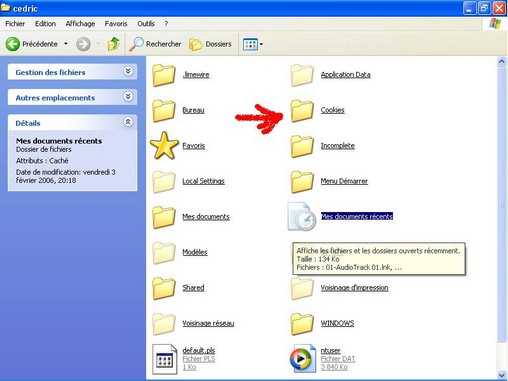
Task: Open the Favoris star icon
Action: 164,145
